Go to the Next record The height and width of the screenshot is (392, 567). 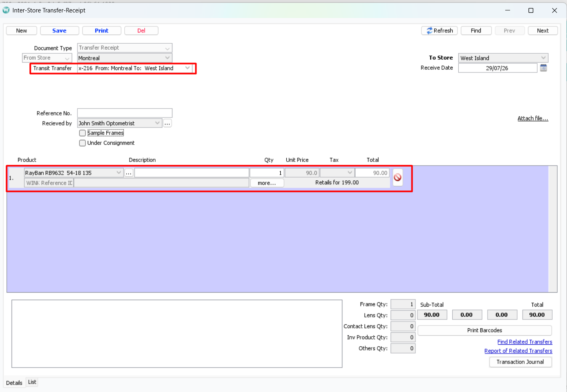(543, 30)
